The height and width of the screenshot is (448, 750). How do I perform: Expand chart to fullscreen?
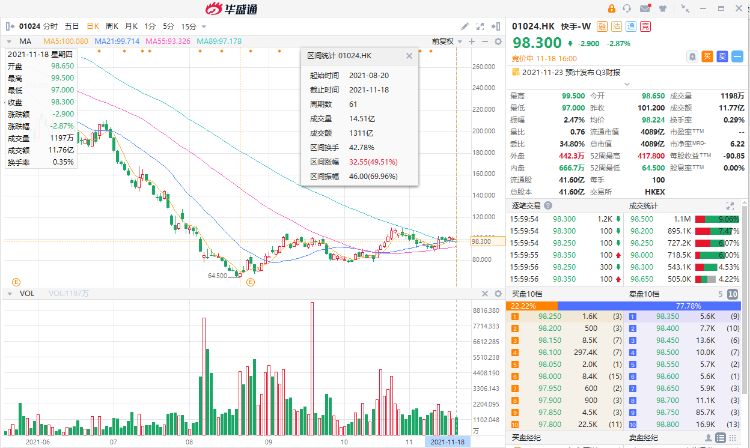pos(480,26)
